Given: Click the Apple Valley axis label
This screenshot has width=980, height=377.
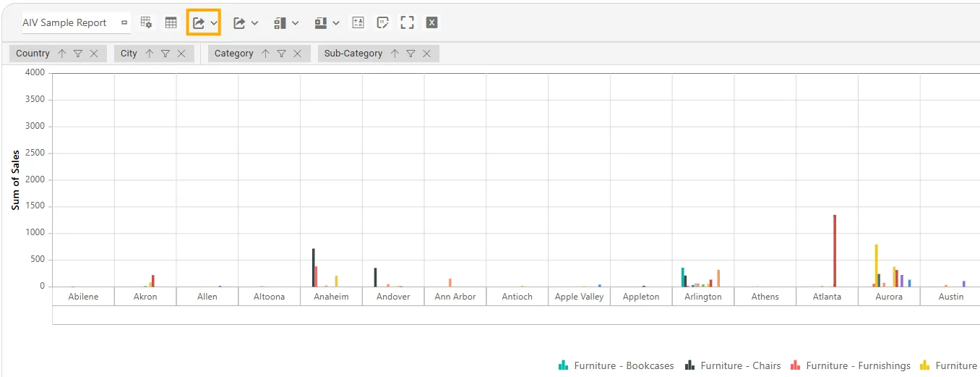Looking at the screenshot, I should tap(580, 297).
